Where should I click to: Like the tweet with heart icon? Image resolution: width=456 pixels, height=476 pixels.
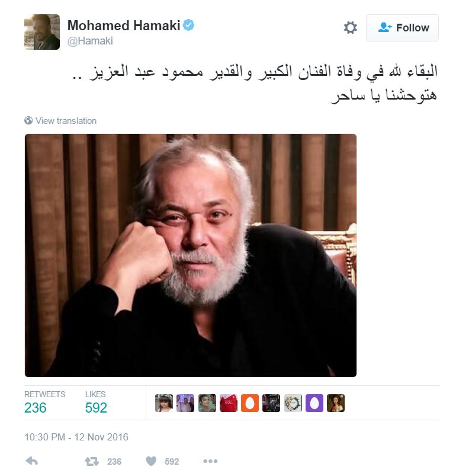click(151, 461)
